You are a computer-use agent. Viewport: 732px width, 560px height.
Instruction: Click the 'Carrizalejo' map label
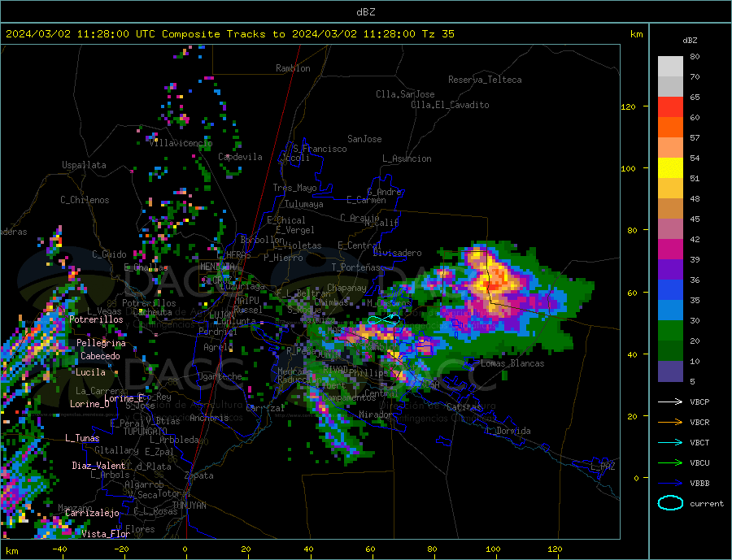click(92, 513)
